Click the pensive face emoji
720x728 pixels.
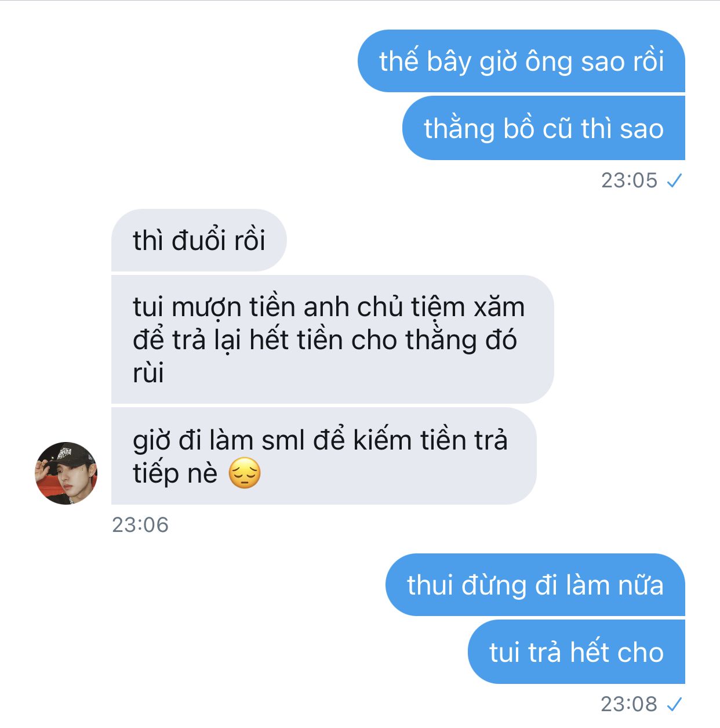coord(245,473)
